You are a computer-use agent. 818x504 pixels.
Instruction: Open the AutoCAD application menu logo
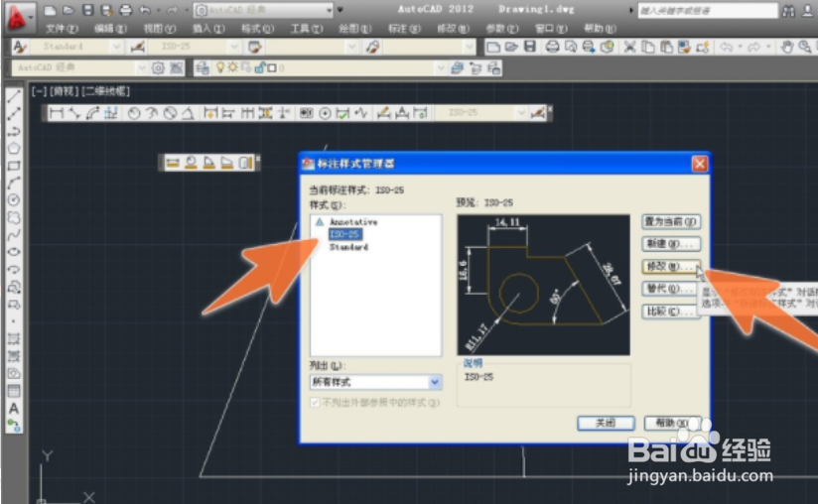pyautogui.click(x=19, y=17)
